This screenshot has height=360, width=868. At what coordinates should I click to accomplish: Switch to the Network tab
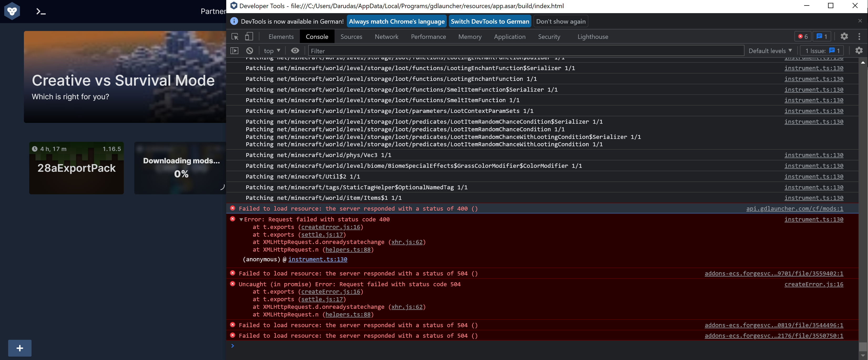point(387,36)
